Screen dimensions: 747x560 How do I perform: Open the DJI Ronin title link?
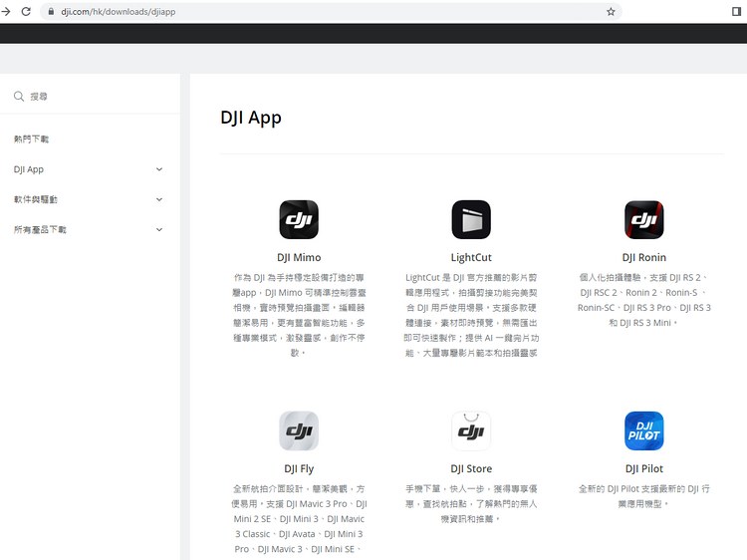[x=644, y=257]
